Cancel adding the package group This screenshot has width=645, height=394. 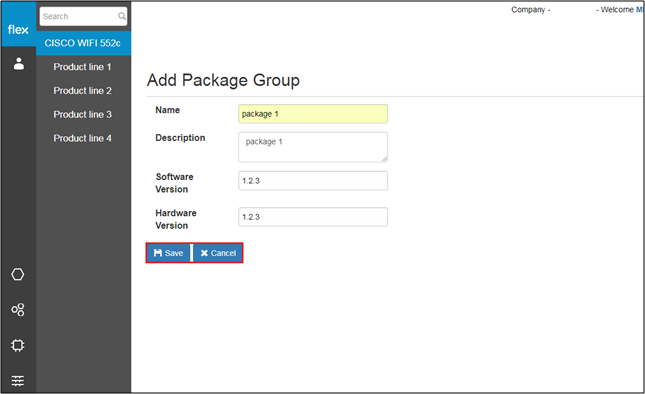tap(218, 253)
